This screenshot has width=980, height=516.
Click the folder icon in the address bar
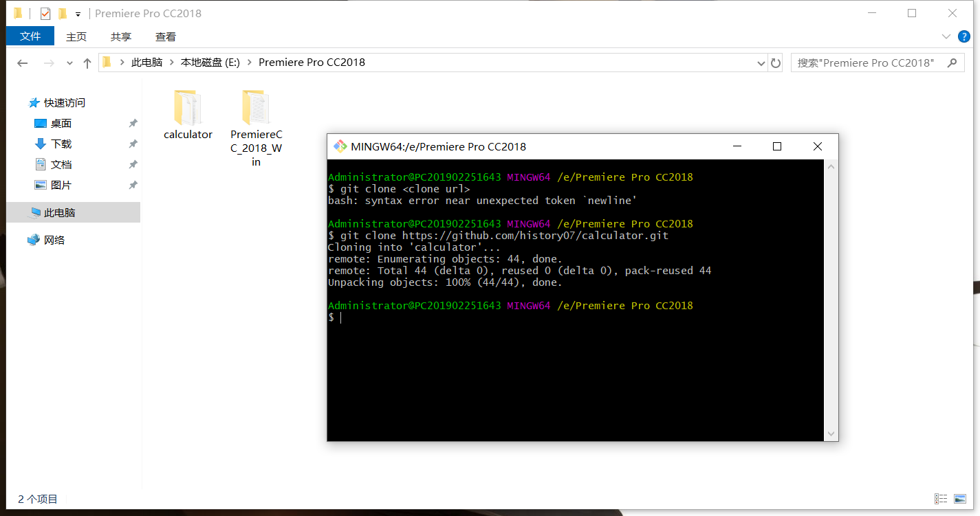coord(107,63)
